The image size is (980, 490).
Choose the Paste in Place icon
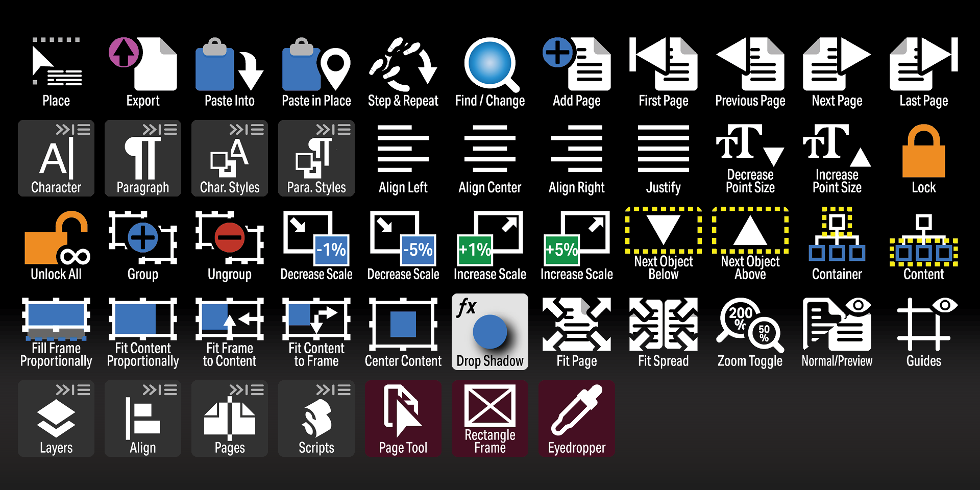tap(316, 64)
